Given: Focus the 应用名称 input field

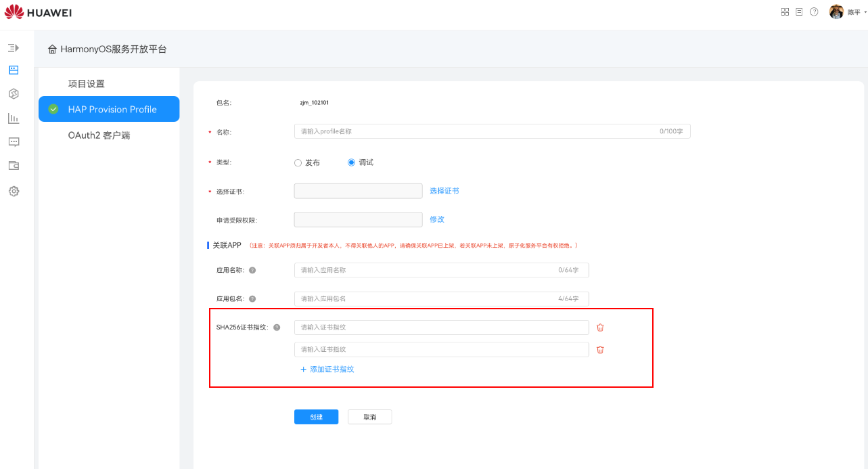Looking at the screenshot, I should pyautogui.click(x=442, y=270).
